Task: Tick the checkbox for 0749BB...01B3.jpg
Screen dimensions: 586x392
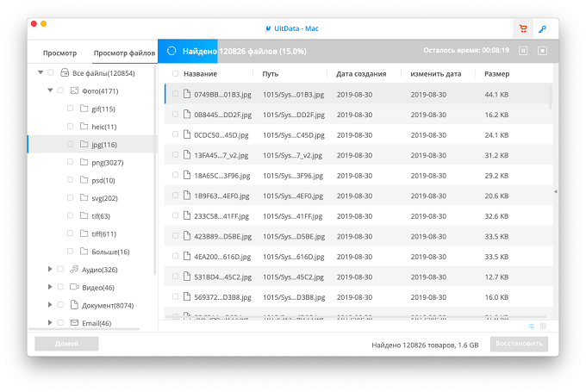Action: pos(175,94)
